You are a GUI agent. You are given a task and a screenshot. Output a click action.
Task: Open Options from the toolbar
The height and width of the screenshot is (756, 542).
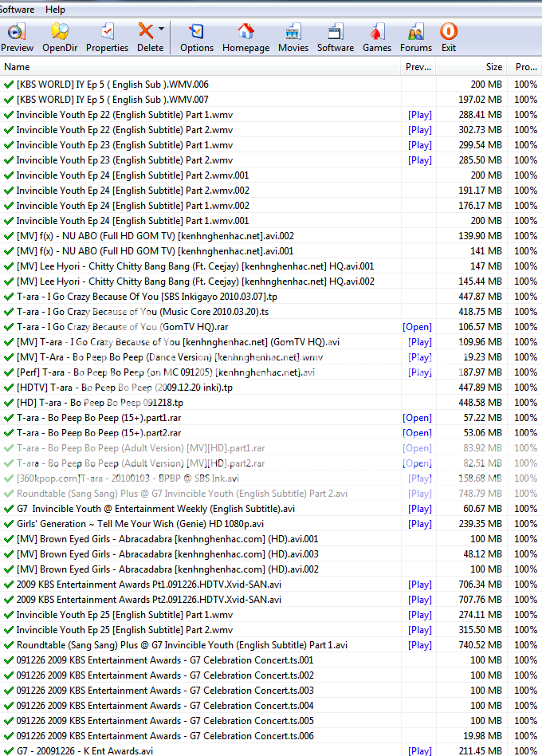[x=196, y=32]
